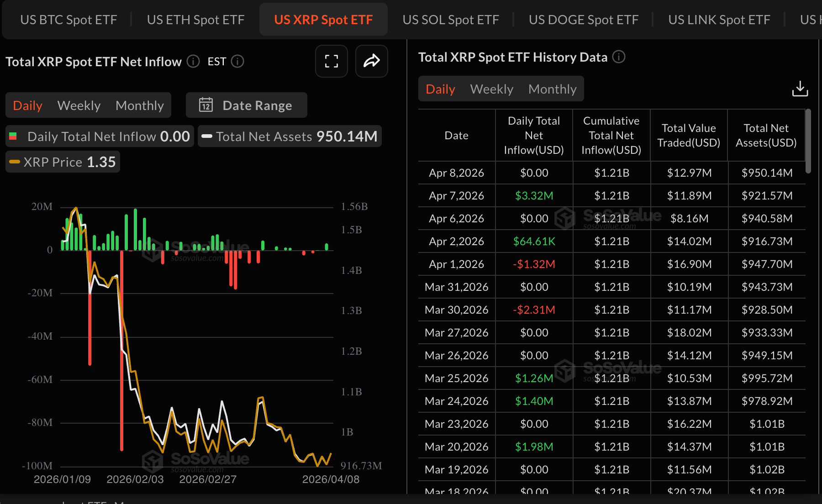Switch chart to Monthly view
Image resolution: width=822 pixels, height=504 pixels.
tap(139, 105)
